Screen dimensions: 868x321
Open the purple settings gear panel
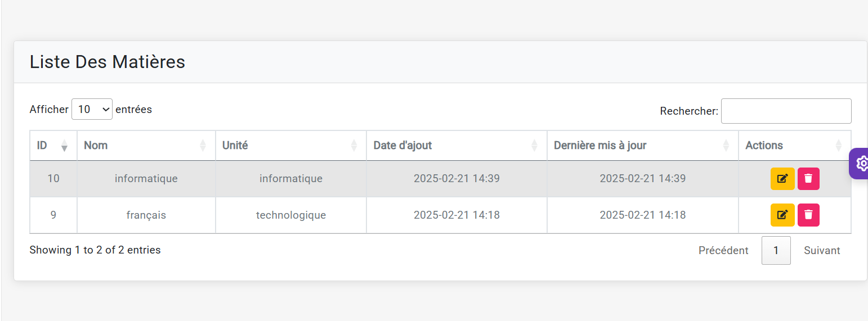click(861, 164)
